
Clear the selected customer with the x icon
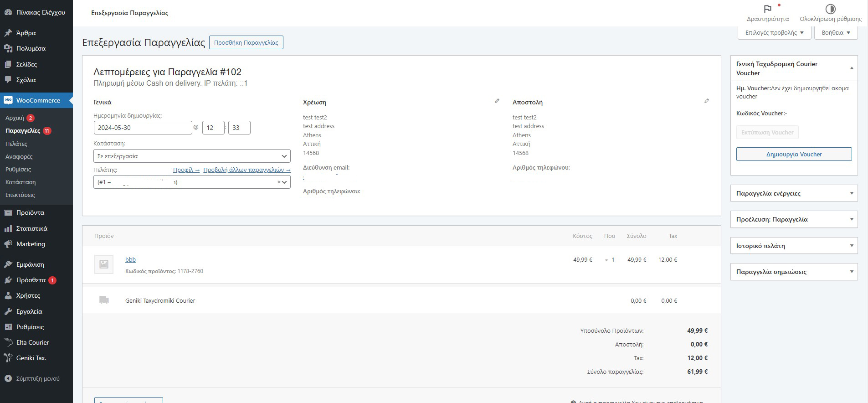click(279, 182)
